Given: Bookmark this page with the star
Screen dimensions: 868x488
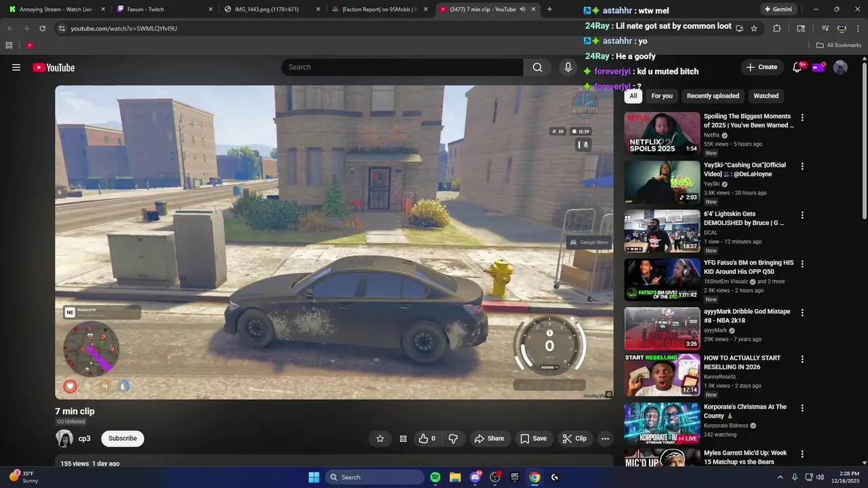Looking at the screenshot, I should click(754, 28).
